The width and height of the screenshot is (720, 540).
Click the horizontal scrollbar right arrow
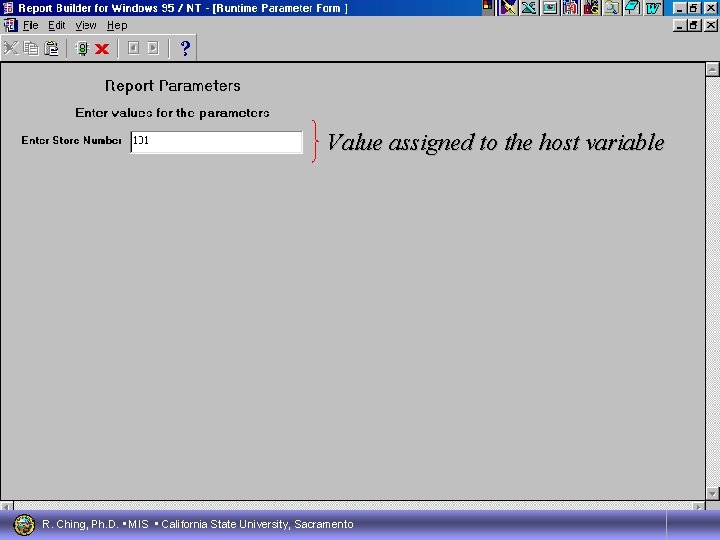[x=699, y=506]
